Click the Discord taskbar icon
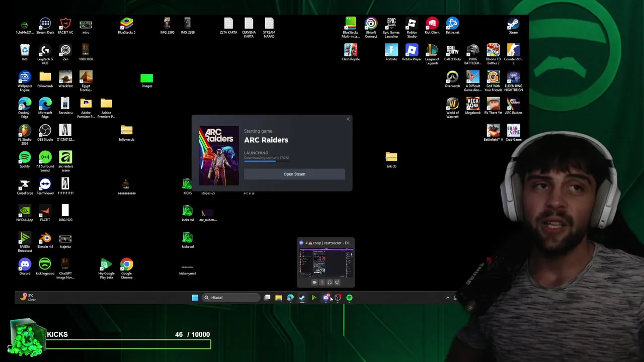 [x=326, y=298]
